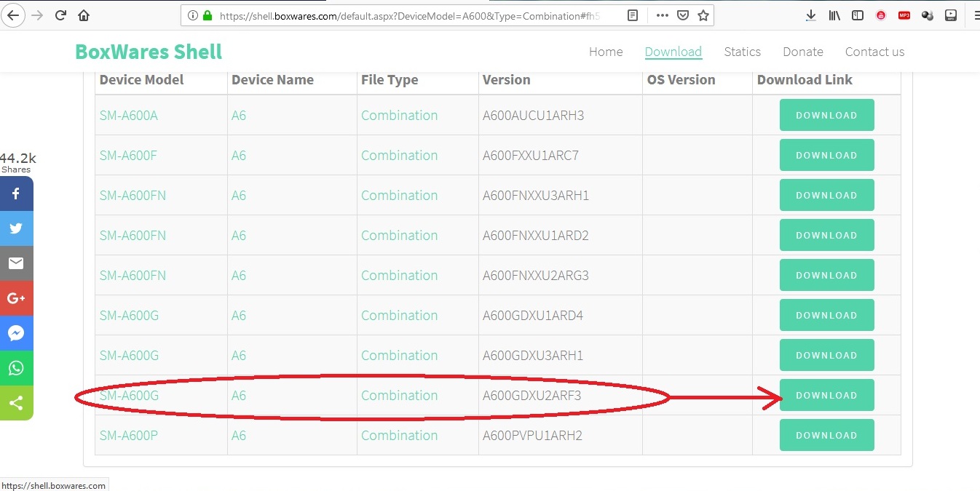980x491 pixels.
Task: Open SM-A600FN link in A600FNXXU3ARH1 row
Action: point(133,195)
